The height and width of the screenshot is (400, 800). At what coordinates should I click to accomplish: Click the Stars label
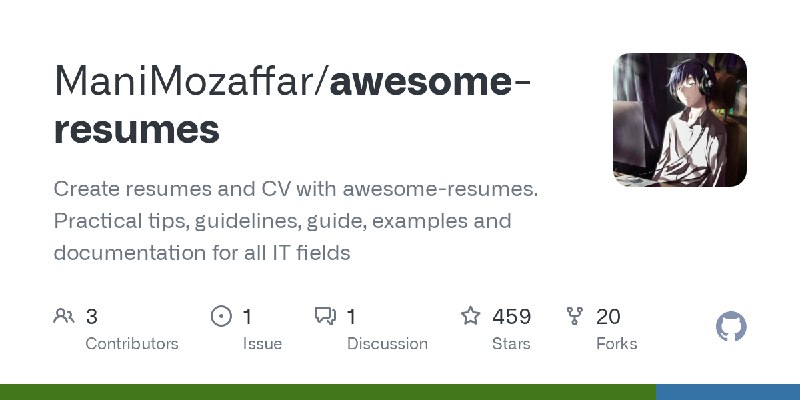point(511,344)
